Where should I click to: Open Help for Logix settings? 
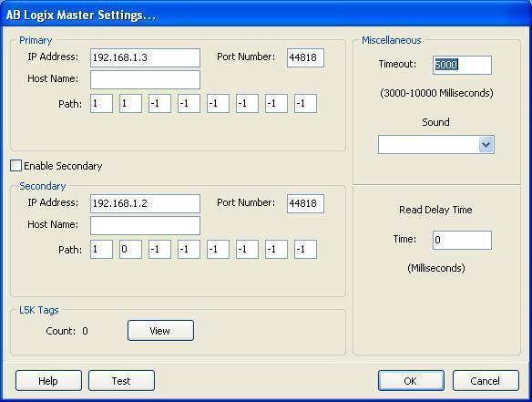point(48,381)
